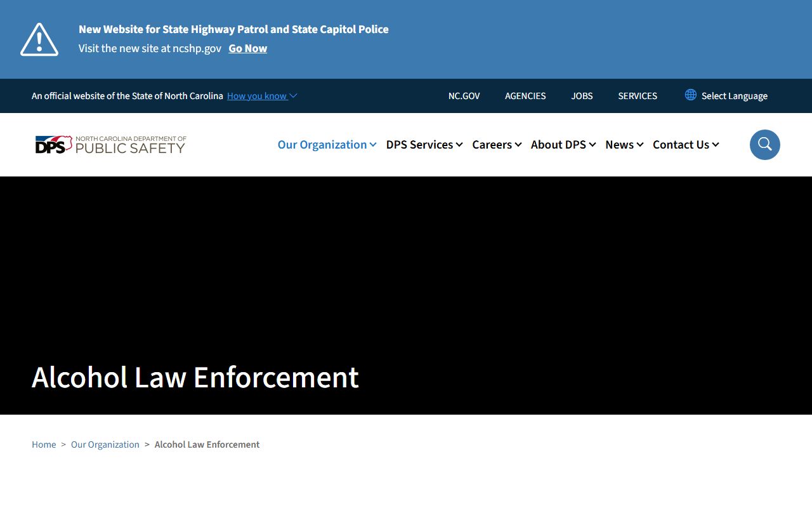Follow the Go Now link
Screen dimensions: 812x508
click(x=247, y=48)
